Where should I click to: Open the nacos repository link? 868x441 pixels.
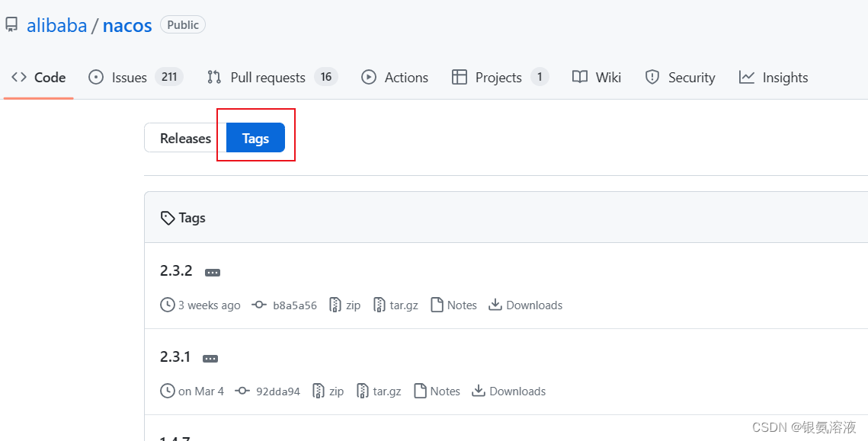pyautogui.click(x=127, y=25)
